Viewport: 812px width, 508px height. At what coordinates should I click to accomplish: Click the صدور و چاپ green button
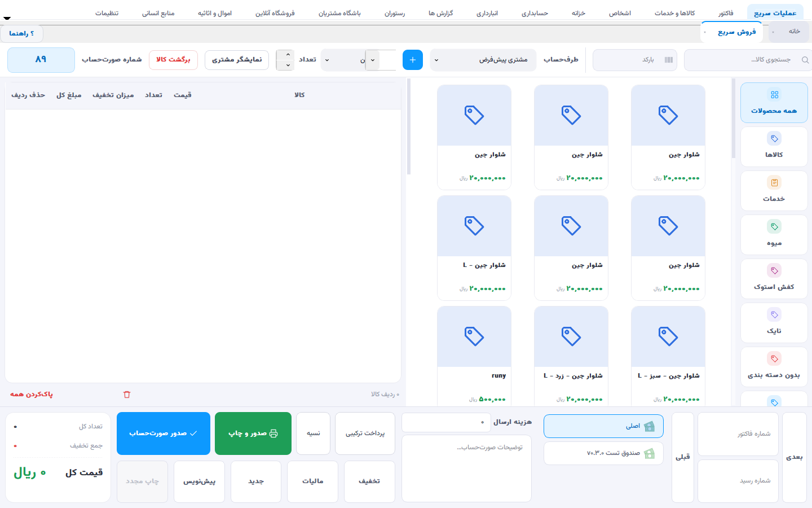253,433
